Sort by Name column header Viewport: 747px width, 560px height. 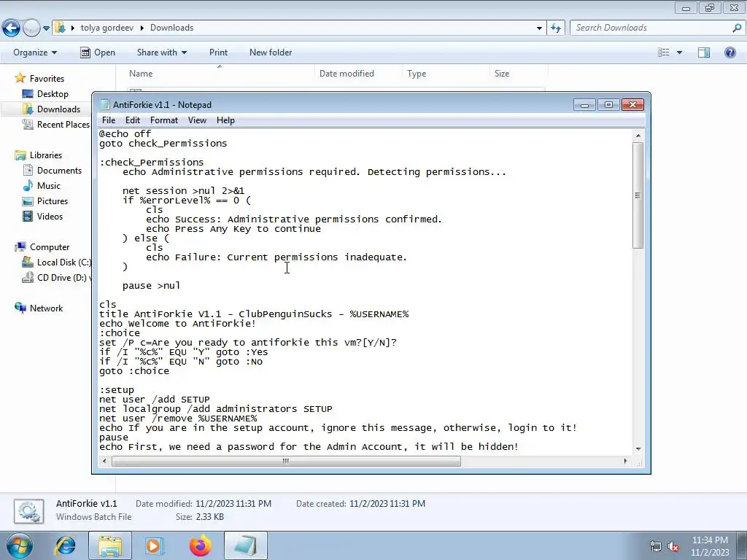tap(141, 74)
